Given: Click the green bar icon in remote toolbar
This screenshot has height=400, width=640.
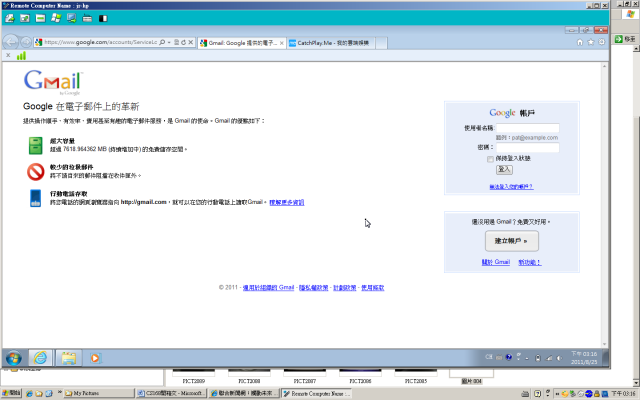Looking at the screenshot, I should (40, 18).
